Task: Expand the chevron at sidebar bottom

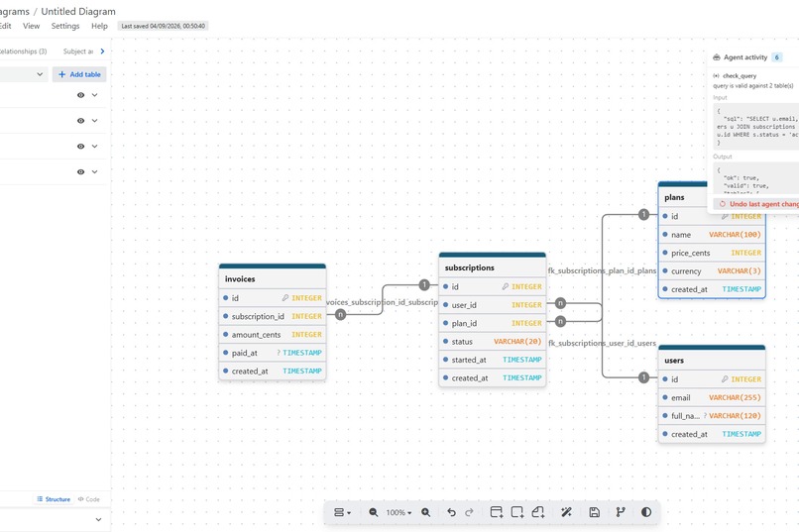Action: (x=98, y=520)
